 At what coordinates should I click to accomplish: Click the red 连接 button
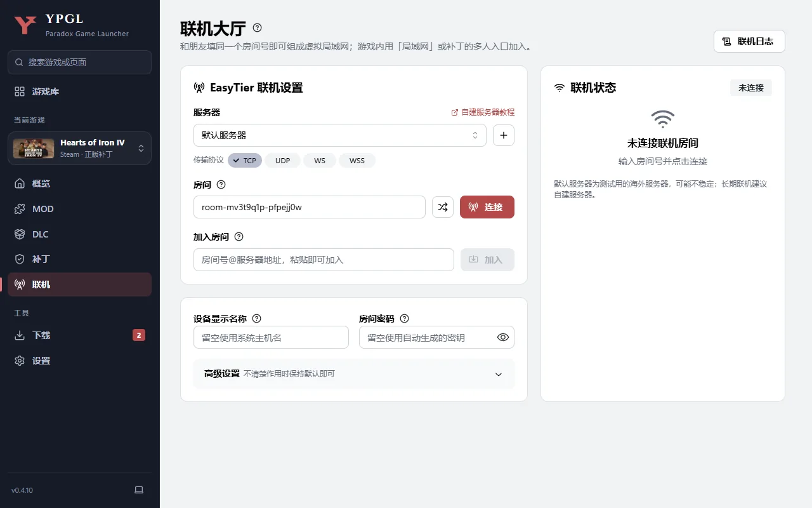(487, 207)
